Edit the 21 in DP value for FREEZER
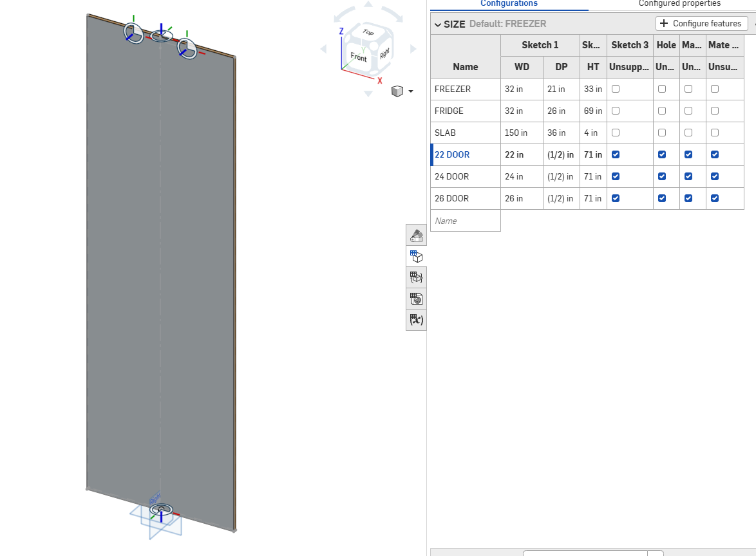 point(562,89)
